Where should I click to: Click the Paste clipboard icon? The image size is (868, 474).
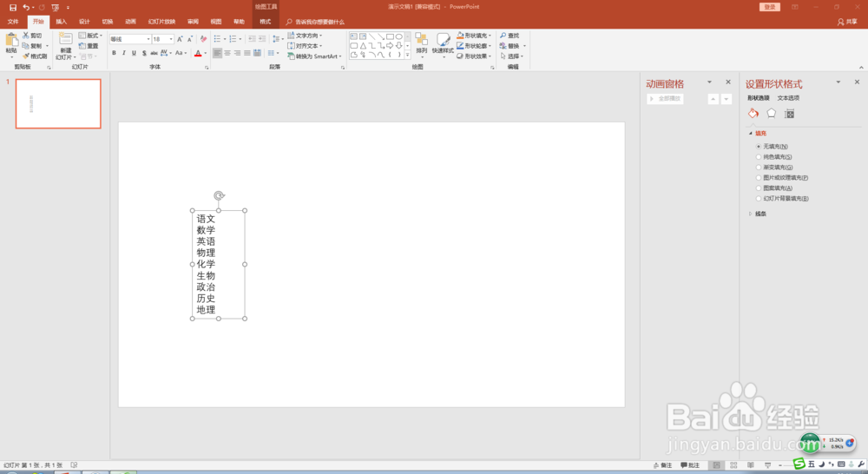click(x=11, y=41)
